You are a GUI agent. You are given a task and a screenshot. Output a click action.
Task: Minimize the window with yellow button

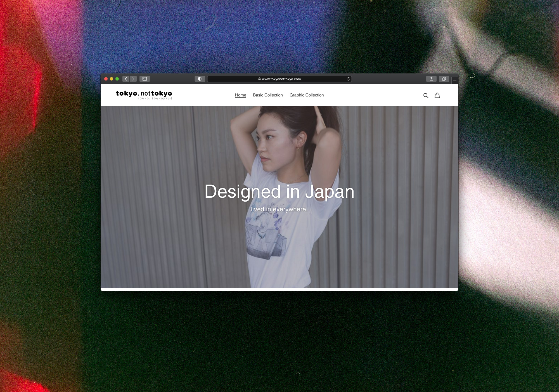(112, 79)
